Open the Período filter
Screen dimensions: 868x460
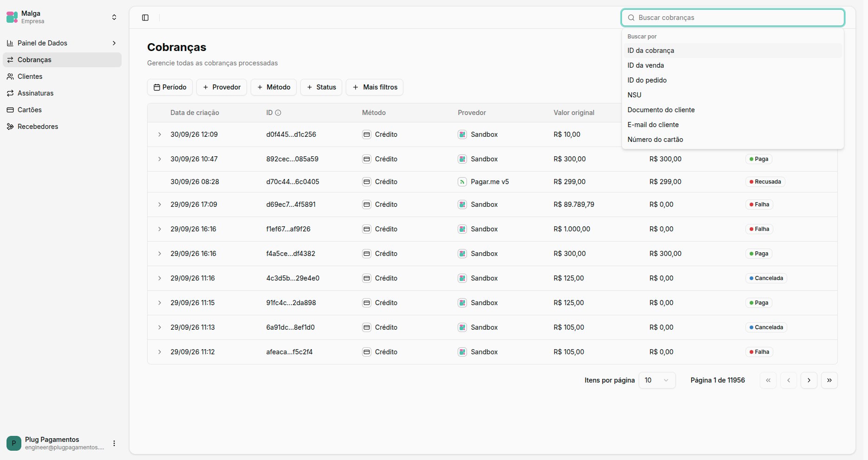(x=170, y=87)
